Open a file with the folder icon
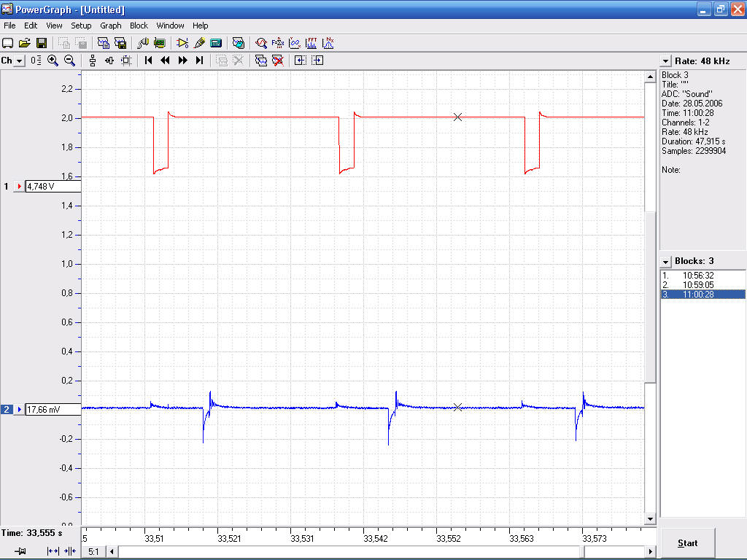 pos(24,43)
